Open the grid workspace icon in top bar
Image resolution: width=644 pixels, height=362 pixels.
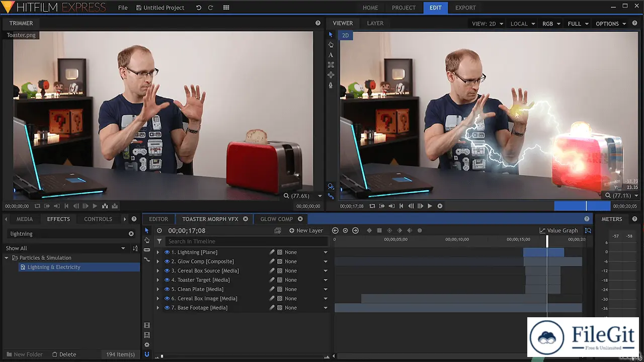click(226, 8)
